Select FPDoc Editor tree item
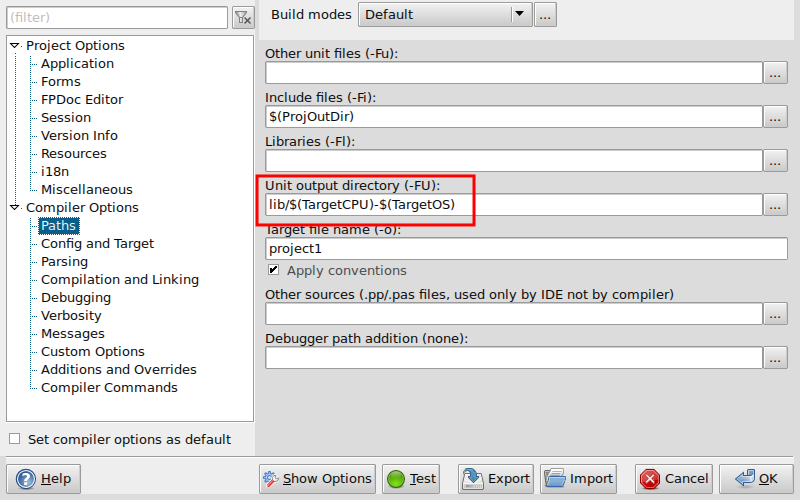Screen dimensions: 800x500 coord(82,99)
